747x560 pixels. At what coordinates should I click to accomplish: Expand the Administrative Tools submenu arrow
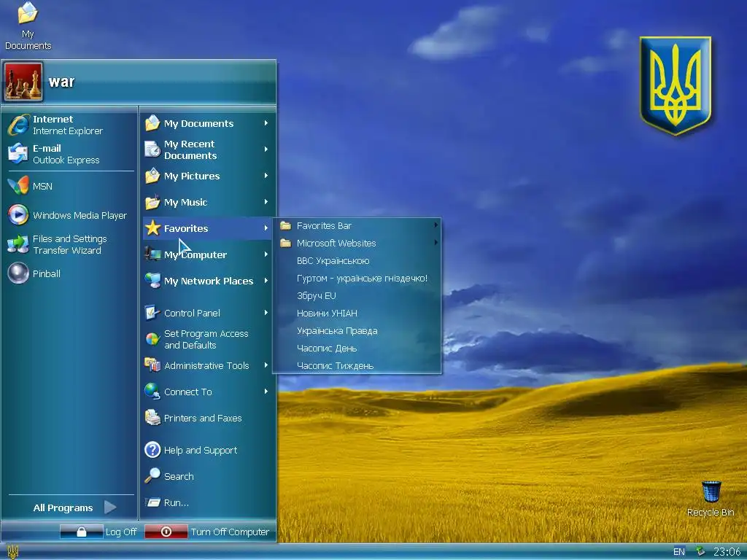point(266,365)
